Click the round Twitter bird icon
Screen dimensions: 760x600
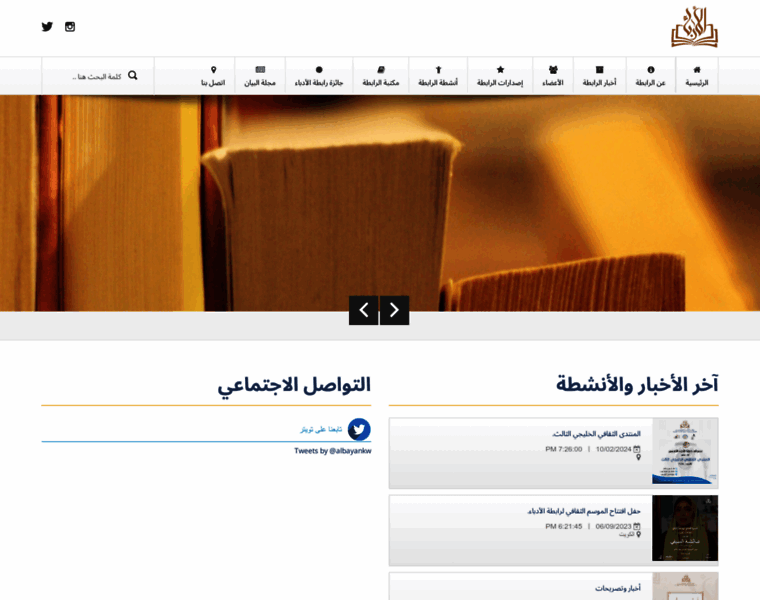[359, 429]
